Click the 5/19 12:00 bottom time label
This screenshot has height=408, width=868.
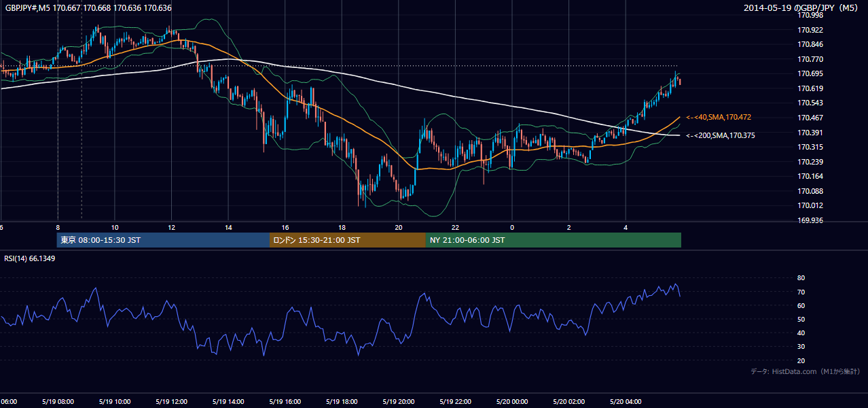(x=171, y=401)
